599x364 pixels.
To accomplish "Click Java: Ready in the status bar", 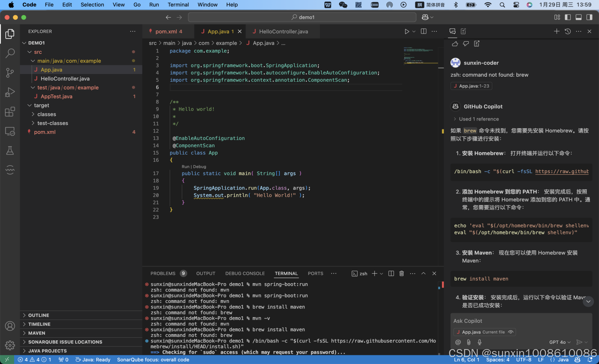I will pyautogui.click(x=93, y=359).
